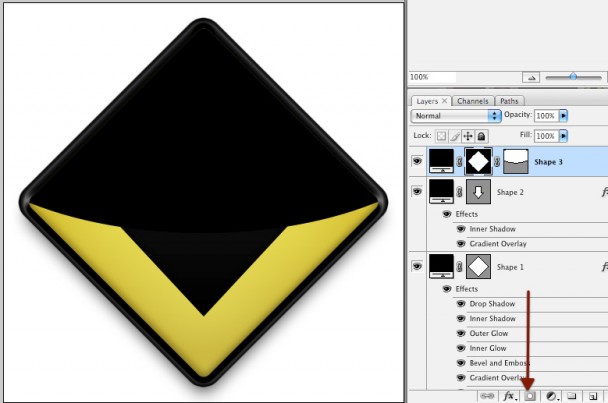Click Shape 1 Gradient Overlay label
The width and height of the screenshot is (608, 403).
pyautogui.click(x=497, y=378)
